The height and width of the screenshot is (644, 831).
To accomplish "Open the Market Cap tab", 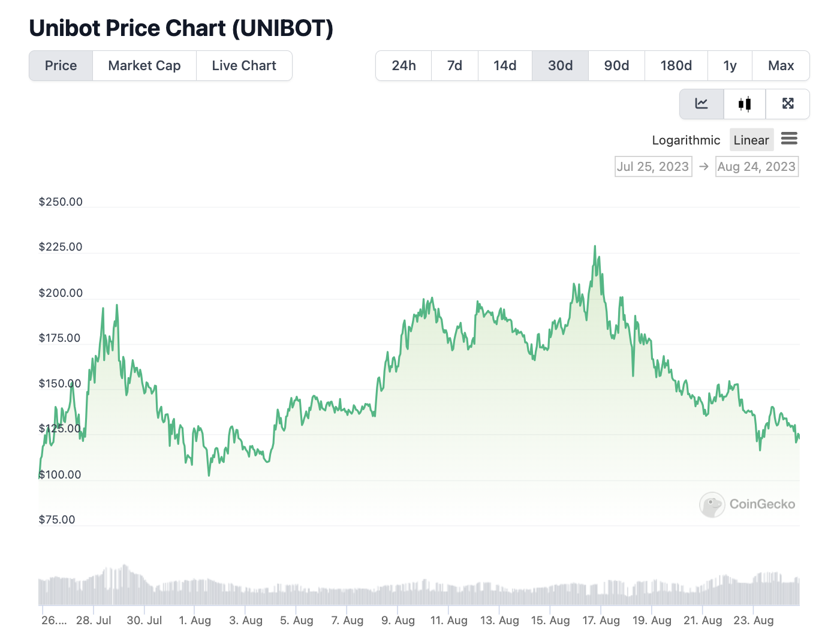I will click(x=144, y=65).
